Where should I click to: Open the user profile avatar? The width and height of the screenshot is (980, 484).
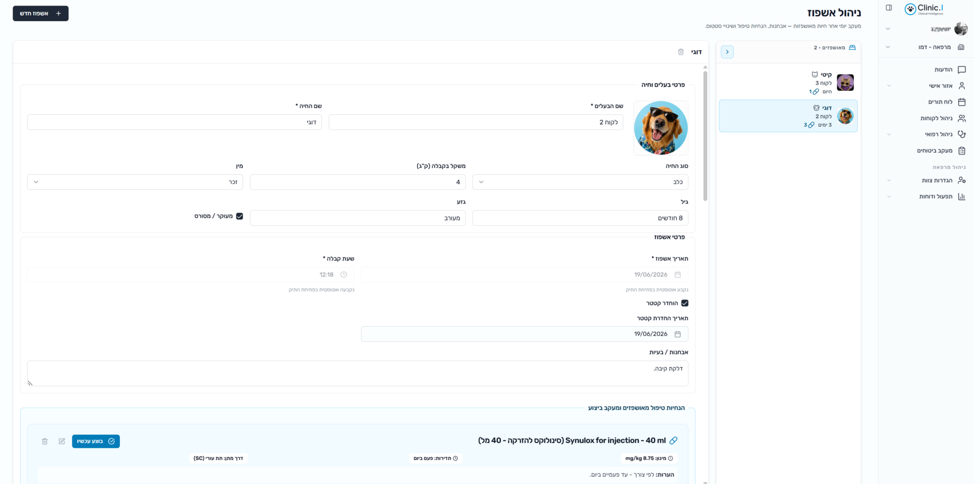961,29
